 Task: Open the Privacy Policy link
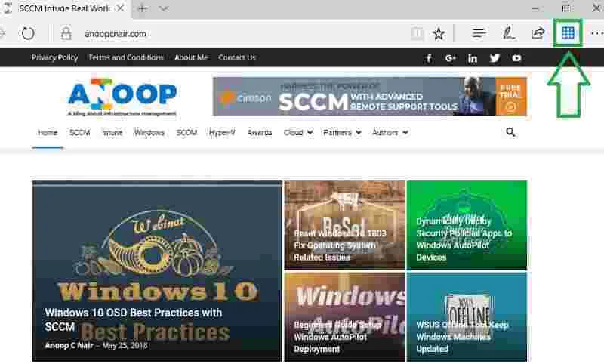(54, 58)
